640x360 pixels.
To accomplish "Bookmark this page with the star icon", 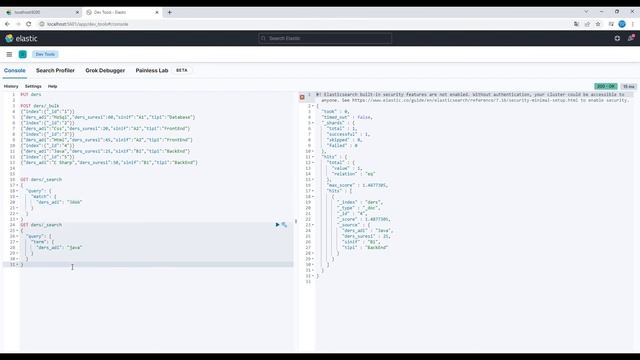I will (x=598, y=24).
